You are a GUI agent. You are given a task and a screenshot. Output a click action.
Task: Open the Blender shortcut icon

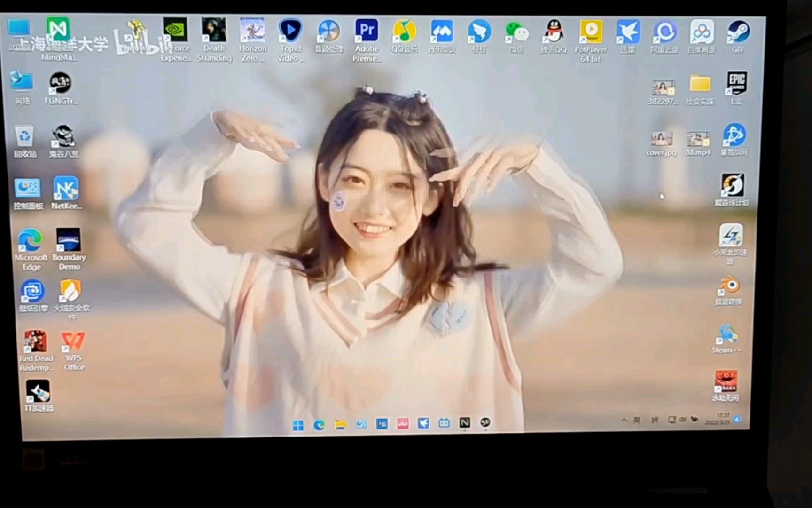click(728, 291)
